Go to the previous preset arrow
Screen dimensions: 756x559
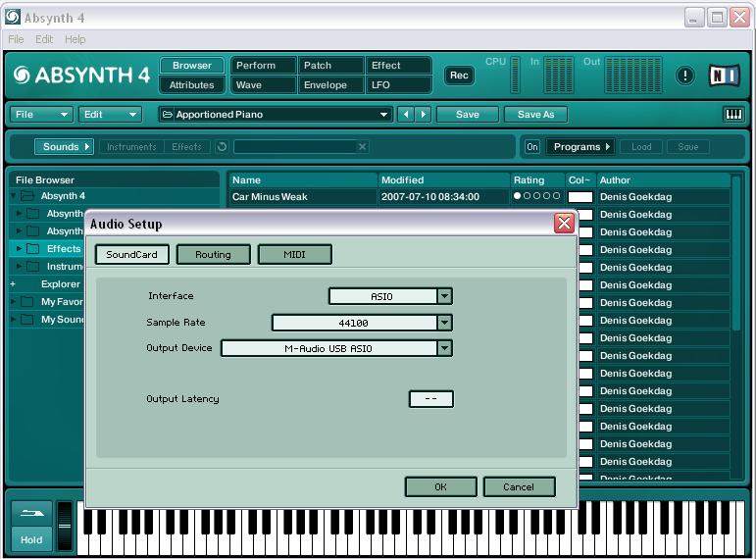click(406, 115)
